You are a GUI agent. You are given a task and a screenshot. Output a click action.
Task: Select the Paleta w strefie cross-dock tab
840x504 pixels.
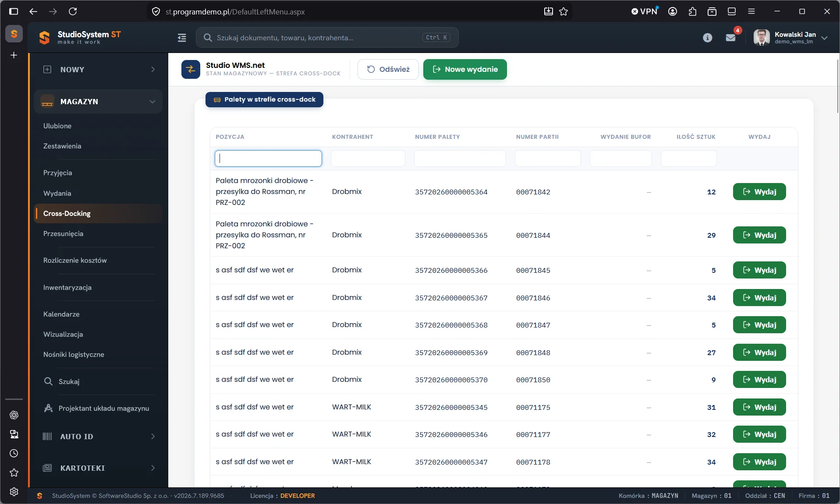coord(264,99)
